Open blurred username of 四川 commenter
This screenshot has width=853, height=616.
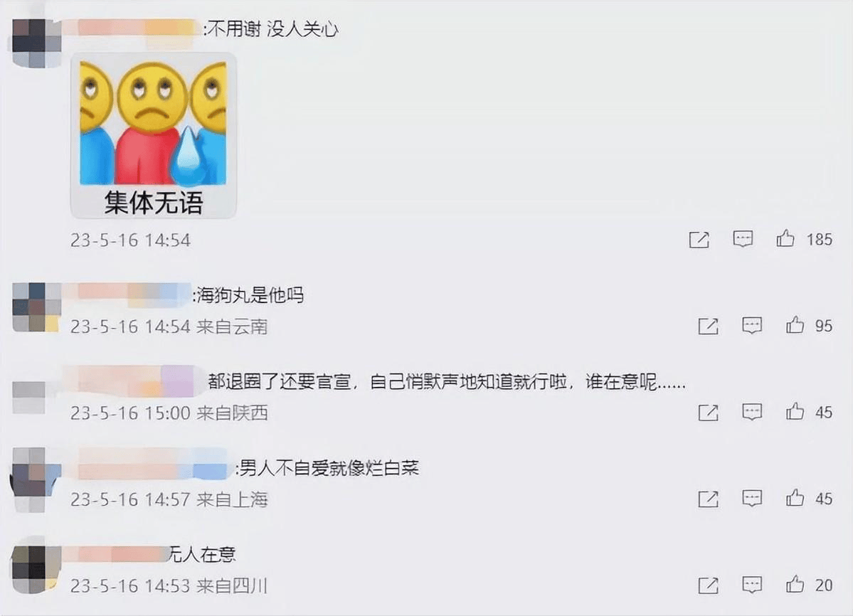click(116, 553)
